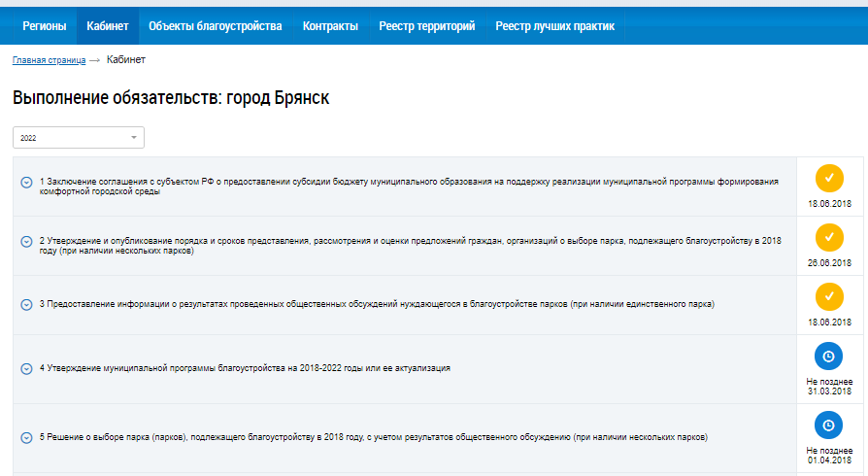This screenshot has height=476, width=868.
Task: Navigate to Реестр лучших практик
Action: 554,26
